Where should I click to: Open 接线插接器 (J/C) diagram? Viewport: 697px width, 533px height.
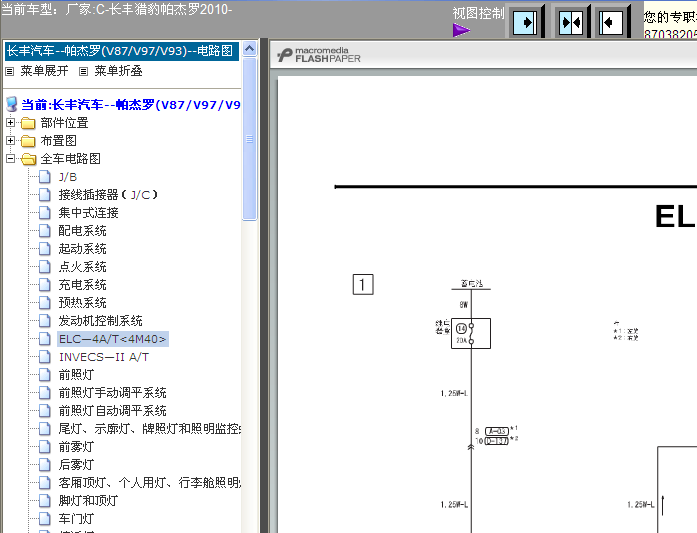pyautogui.click(x=108, y=195)
